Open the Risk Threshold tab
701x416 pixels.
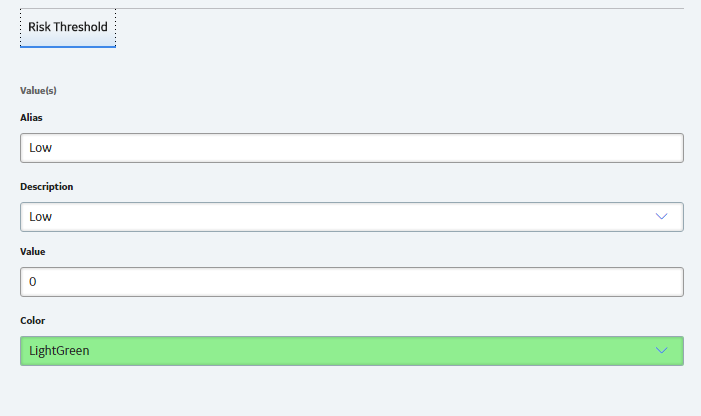pos(68,27)
